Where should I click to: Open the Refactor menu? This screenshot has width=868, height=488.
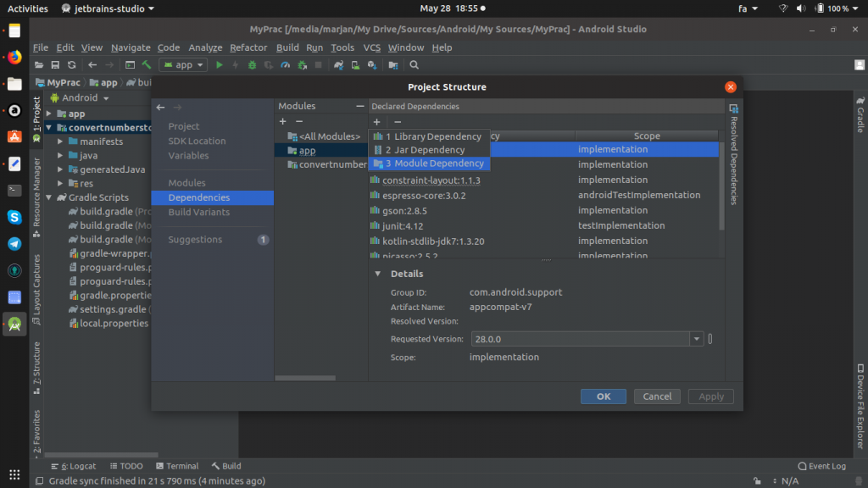click(x=248, y=47)
